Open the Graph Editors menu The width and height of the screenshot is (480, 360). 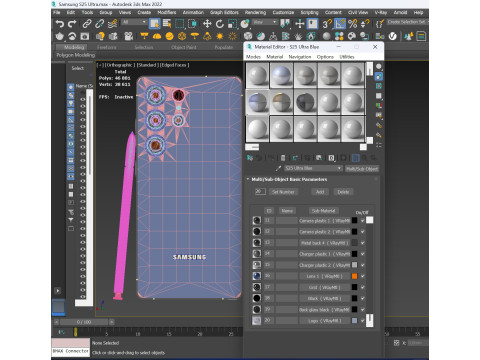tap(224, 13)
